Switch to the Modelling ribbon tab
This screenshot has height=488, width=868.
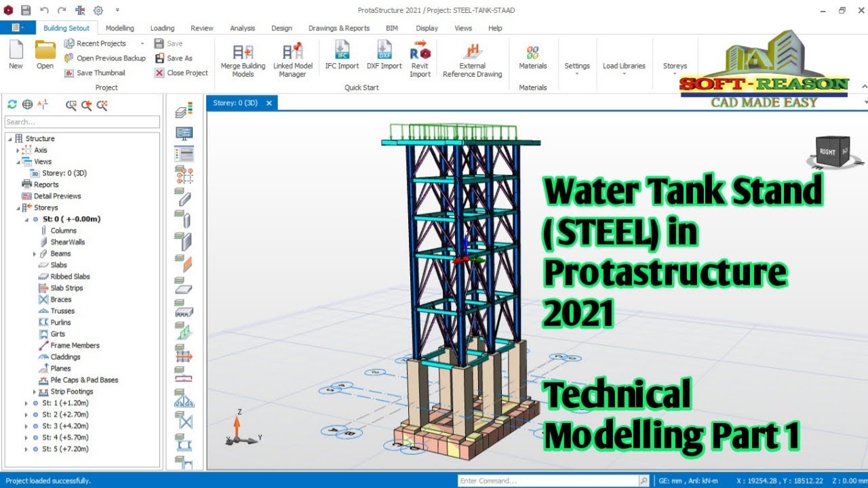click(120, 28)
